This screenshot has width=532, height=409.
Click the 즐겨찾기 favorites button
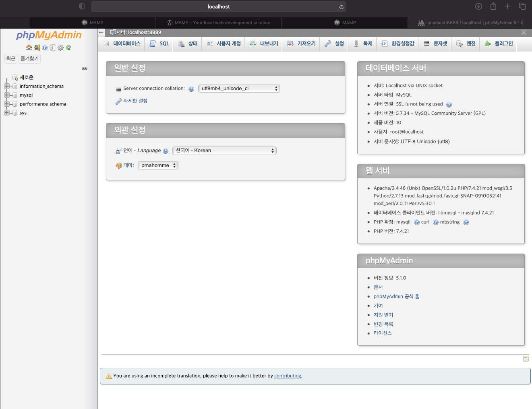point(30,58)
